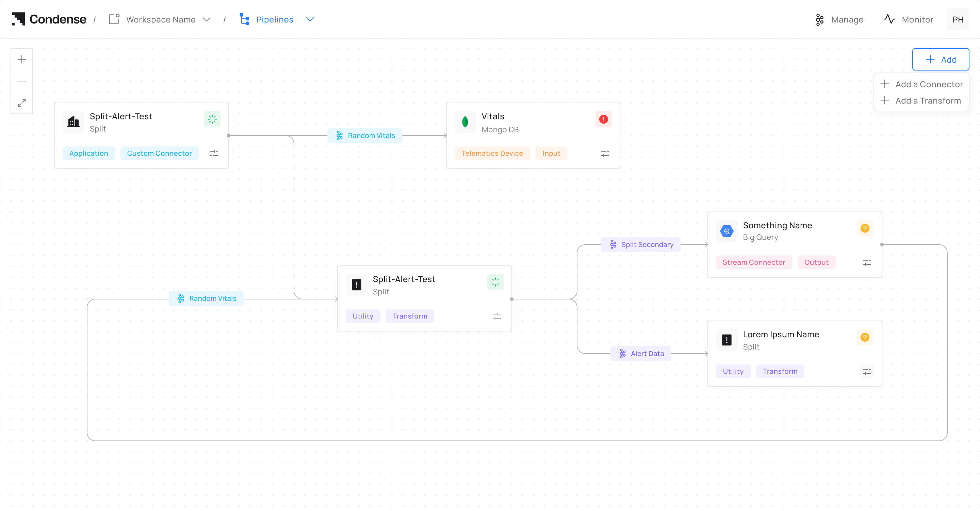
Task: Click the fit-to-screen expand icon
Action: 22,103
